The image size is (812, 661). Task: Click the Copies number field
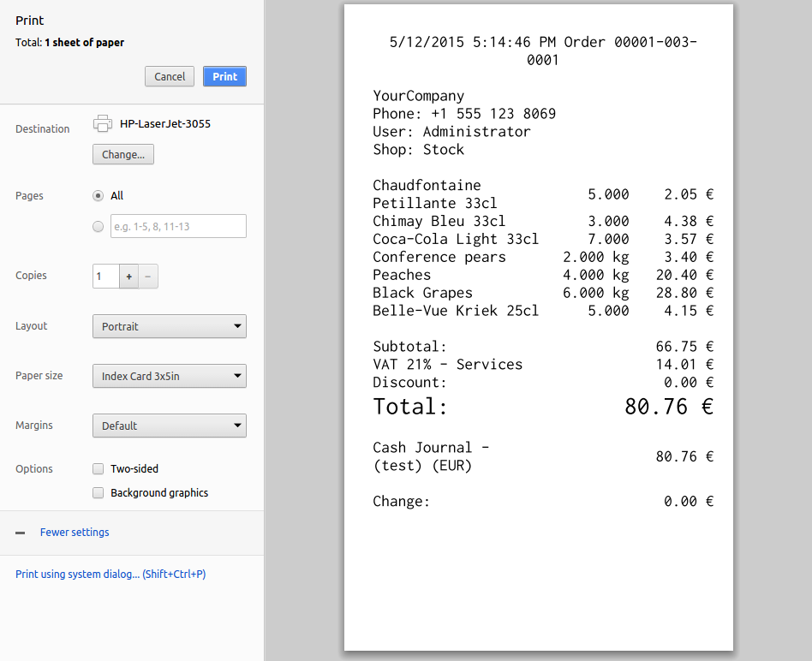tap(105, 277)
